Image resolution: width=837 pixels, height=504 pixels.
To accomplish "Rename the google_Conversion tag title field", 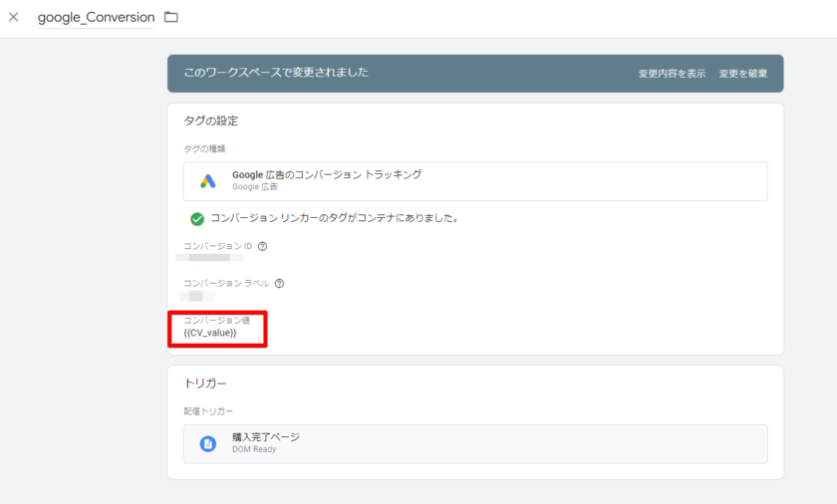I will tap(96, 18).
